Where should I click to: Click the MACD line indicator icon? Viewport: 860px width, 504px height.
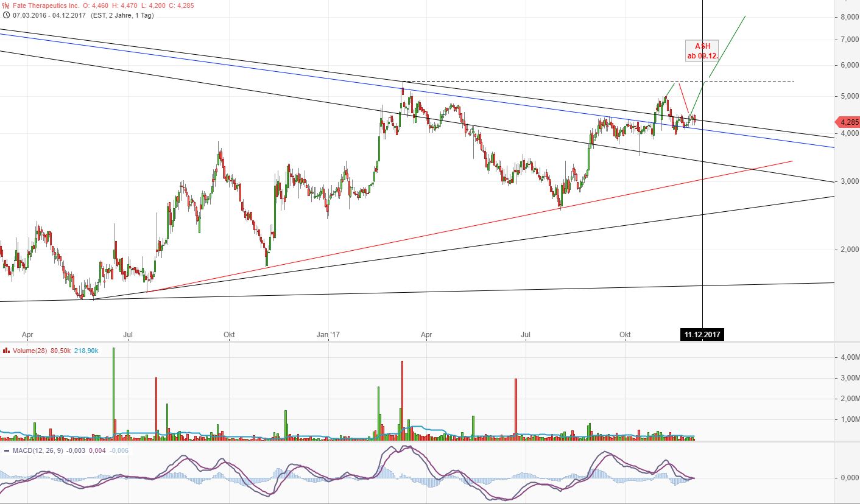[6, 450]
